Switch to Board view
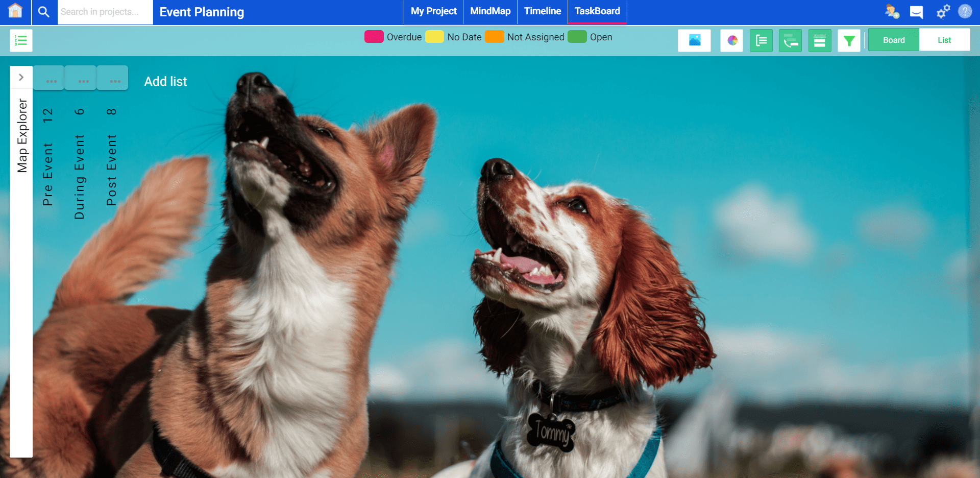 894,40
